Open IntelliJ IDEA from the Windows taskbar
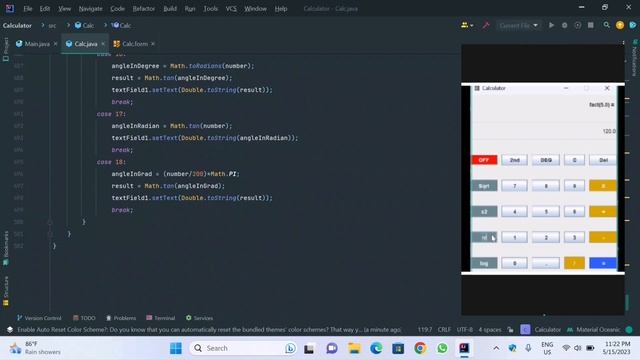This screenshot has width=640, height=360. 464,348
